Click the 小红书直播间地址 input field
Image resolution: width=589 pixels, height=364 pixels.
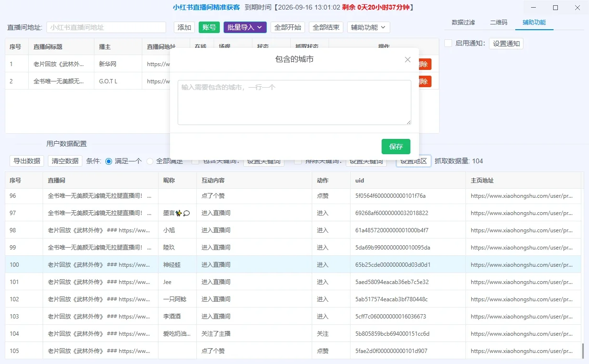pyautogui.click(x=106, y=27)
